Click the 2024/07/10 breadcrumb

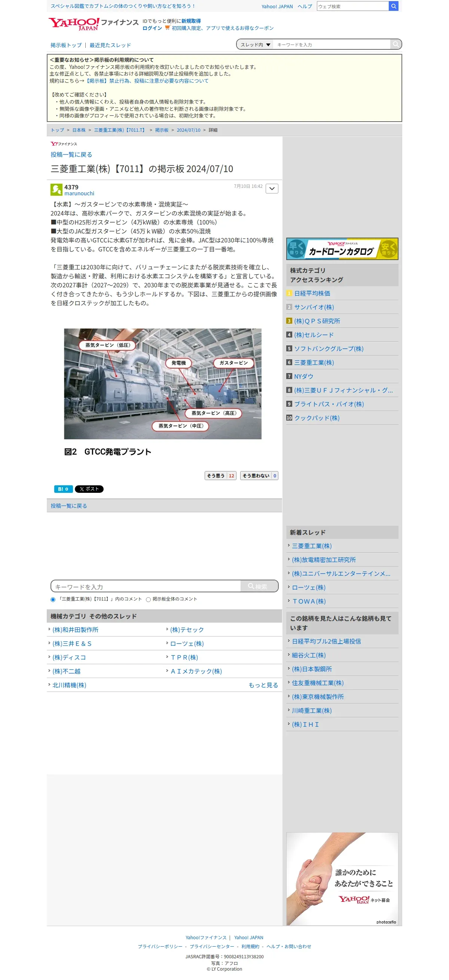click(188, 130)
